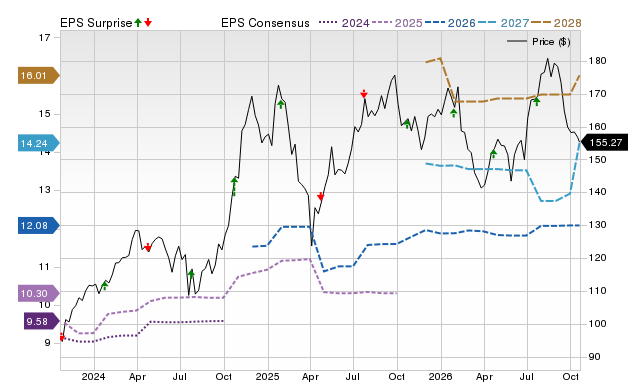The image size is (640, 382).
Task: Click the lavender 10.30 value tag
Action: click(x=38, y=293)
